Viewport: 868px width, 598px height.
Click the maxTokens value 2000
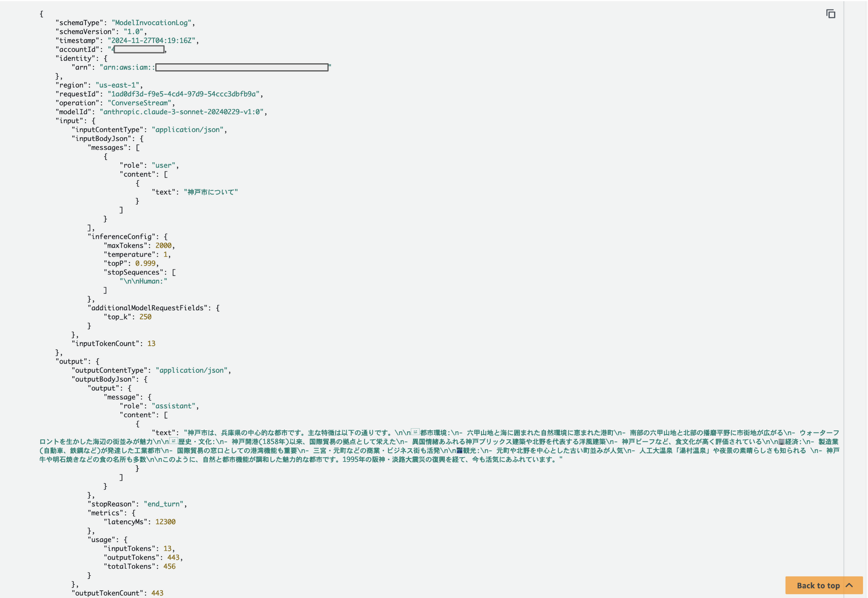pos(163,246)
